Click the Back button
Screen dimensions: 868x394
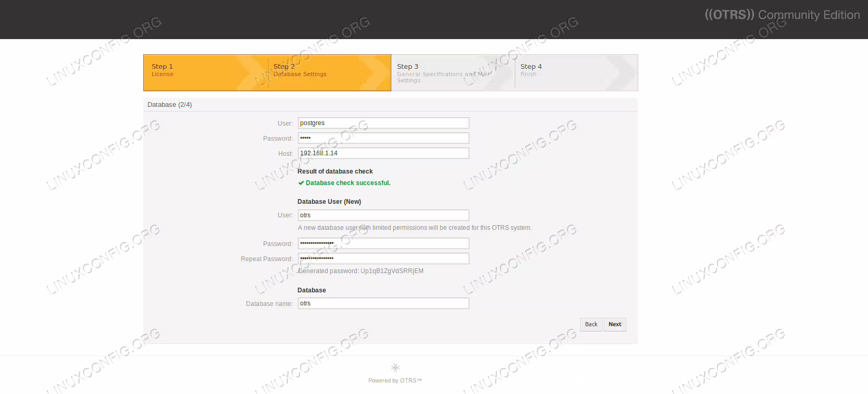(591, 325)
